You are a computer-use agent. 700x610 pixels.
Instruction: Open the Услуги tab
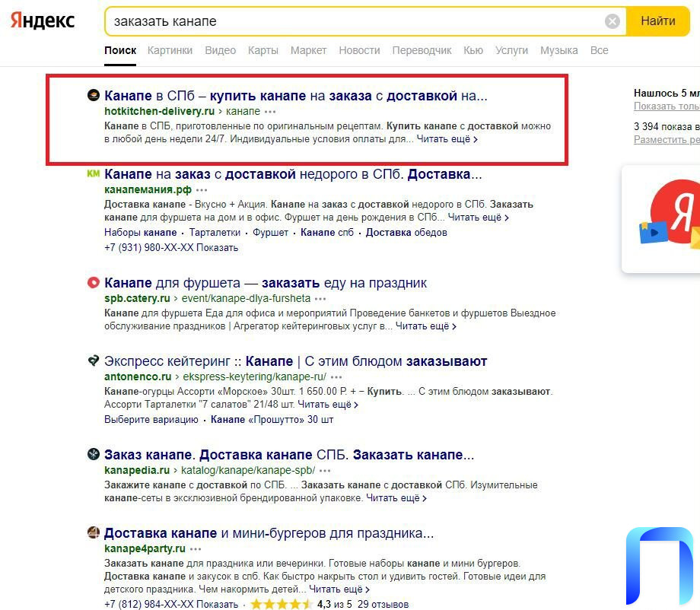[511, 50]
